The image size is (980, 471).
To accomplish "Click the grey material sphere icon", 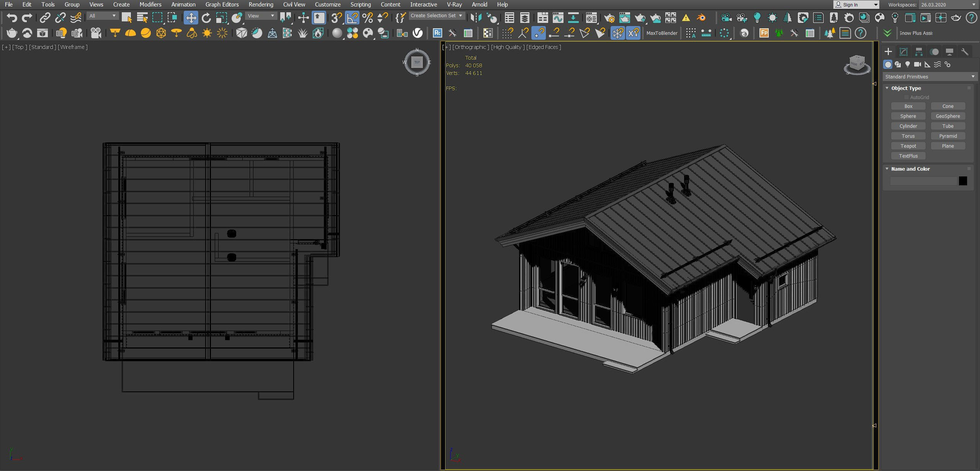I will click(x=337, y=33).
